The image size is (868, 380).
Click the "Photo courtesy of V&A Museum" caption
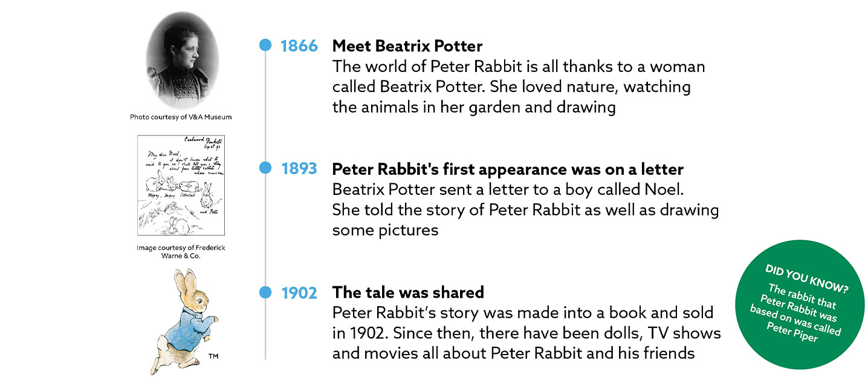click(181, 117)
